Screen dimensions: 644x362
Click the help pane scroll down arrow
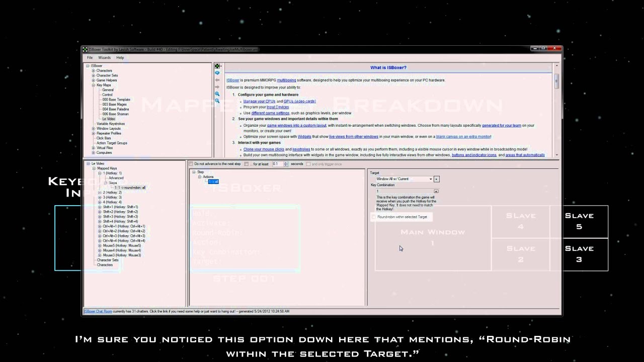(x=556, y=155)
